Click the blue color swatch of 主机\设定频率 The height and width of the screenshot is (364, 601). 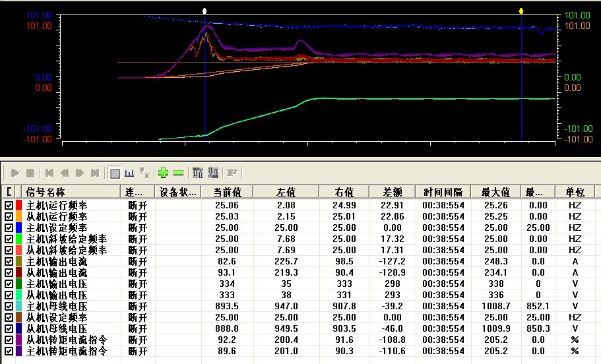(x=18, y=228)
